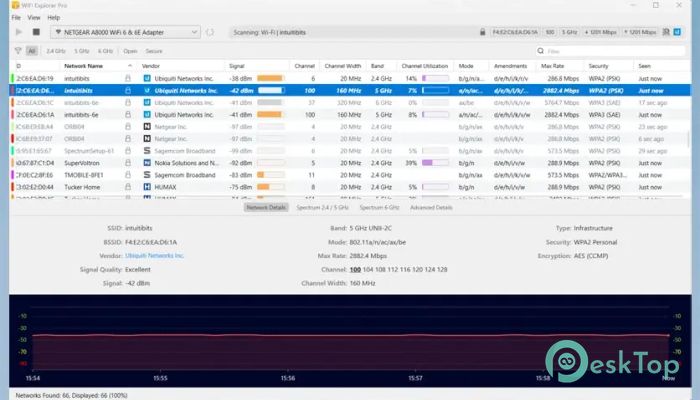The width and height of the screenshot is (700, 400).
Task: Click the 5 GHz badge in the connection status bar
Action: point(570,32)
